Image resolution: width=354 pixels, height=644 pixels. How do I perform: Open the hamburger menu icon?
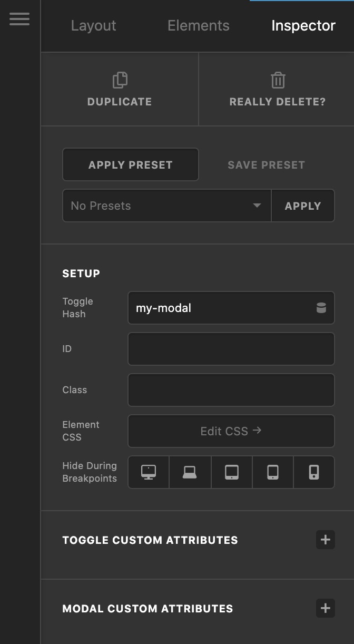pos(19,19)
